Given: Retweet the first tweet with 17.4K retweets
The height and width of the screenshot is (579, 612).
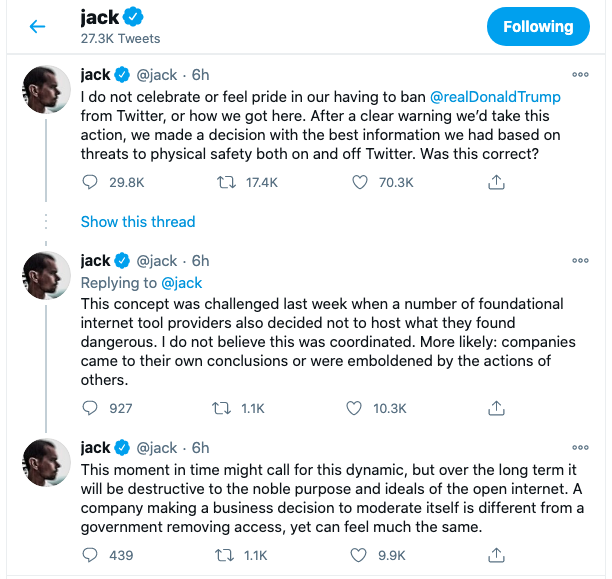Looking at the screenshot, I should tap(227, 182).
